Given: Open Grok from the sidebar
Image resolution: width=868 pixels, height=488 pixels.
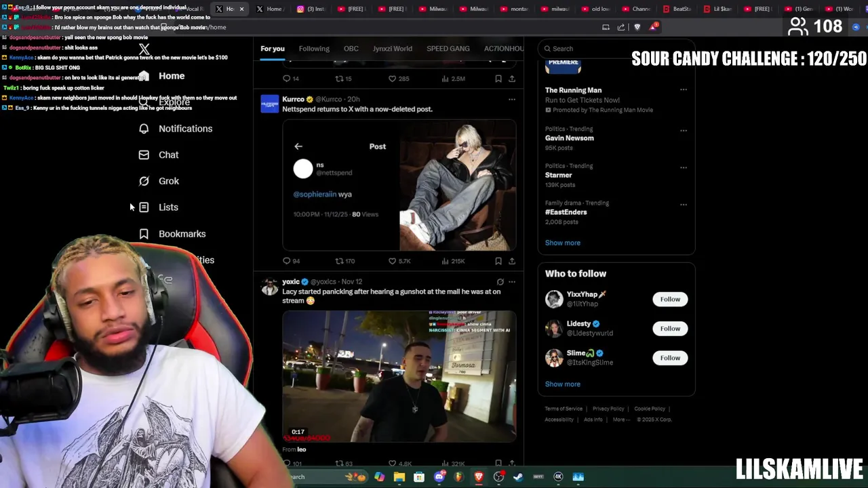Looking at the screenshot, I should 159,181.
